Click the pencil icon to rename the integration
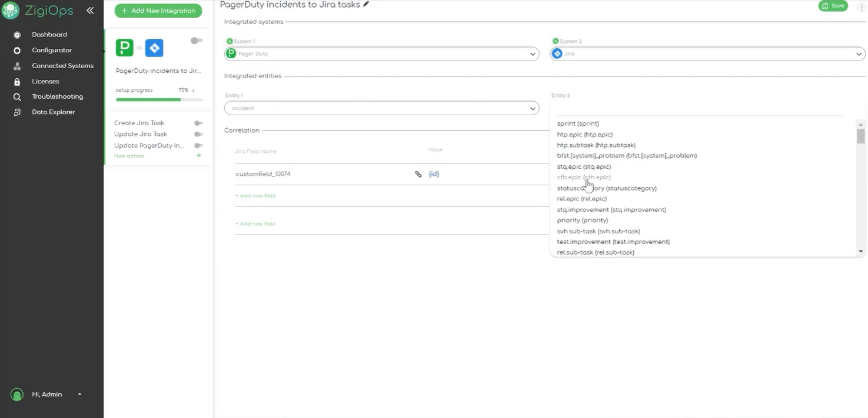 point(365,4)
